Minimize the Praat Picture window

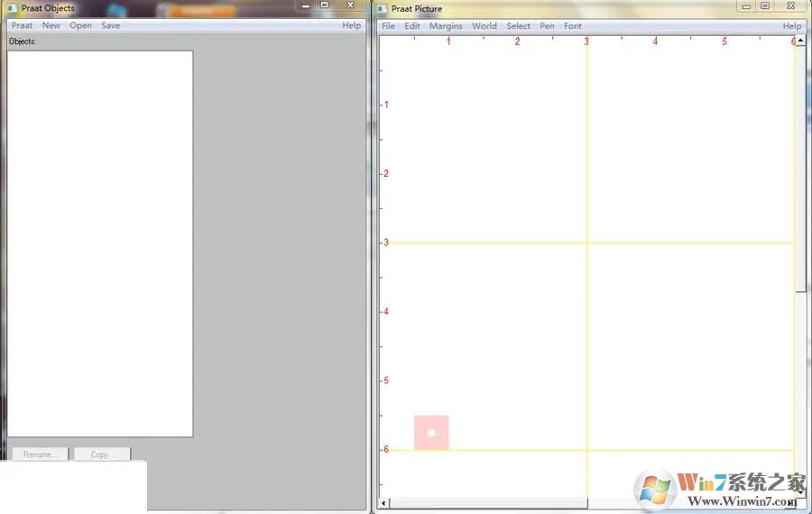[745, 5]
